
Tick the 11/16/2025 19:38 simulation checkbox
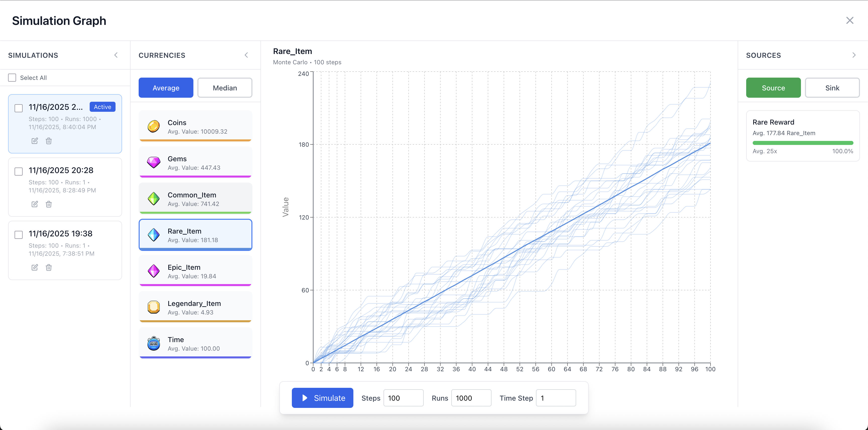pos(19,235)
